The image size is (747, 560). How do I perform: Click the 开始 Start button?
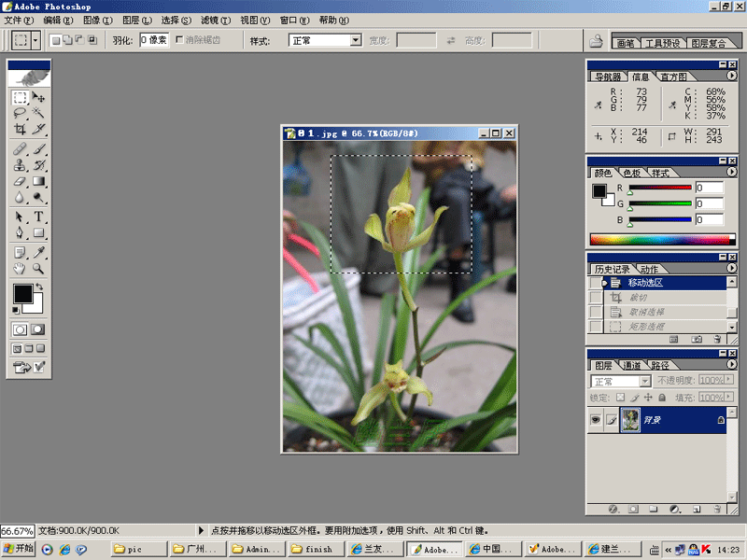(18, 549)
